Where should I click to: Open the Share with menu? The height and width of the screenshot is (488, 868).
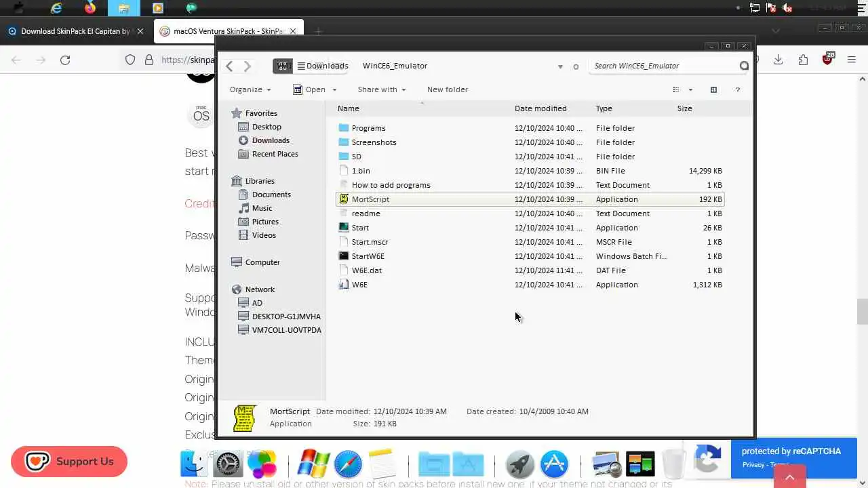point(382,89)
